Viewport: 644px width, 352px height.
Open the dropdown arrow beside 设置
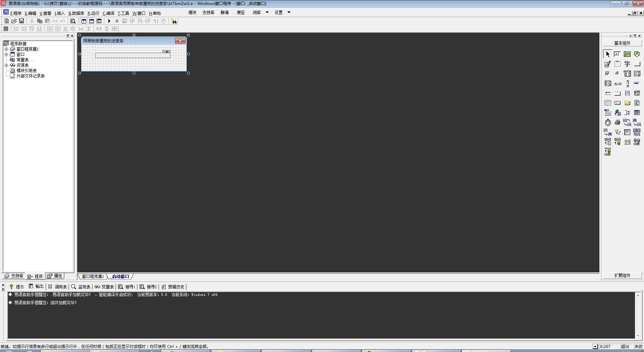coord(289,12)
